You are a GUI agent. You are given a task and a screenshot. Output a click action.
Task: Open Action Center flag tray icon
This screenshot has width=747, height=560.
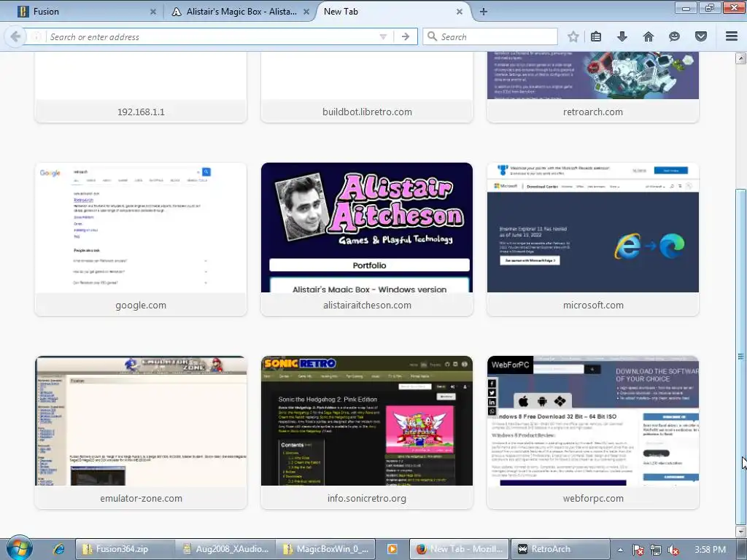pos(638,550)
